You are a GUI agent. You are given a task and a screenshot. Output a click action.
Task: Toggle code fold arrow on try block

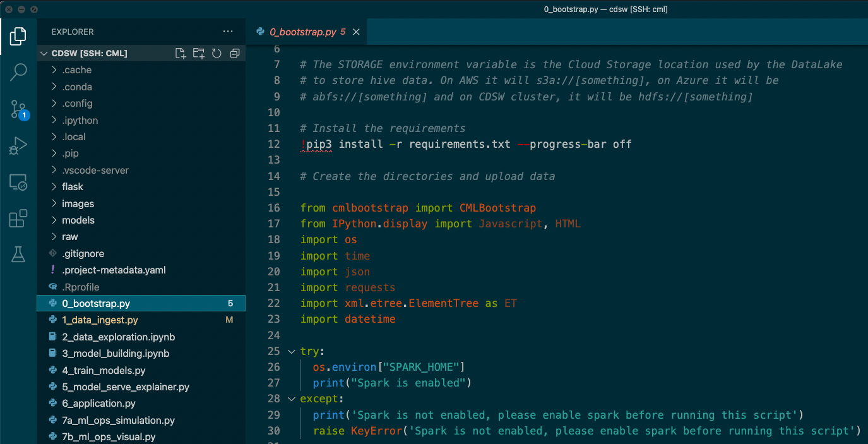pos(291,351)
